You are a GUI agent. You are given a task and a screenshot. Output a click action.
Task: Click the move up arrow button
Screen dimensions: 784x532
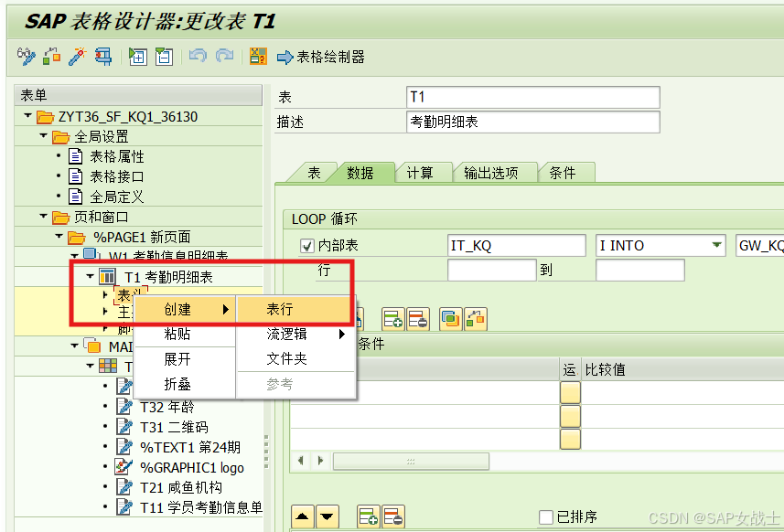click(303, 516)
